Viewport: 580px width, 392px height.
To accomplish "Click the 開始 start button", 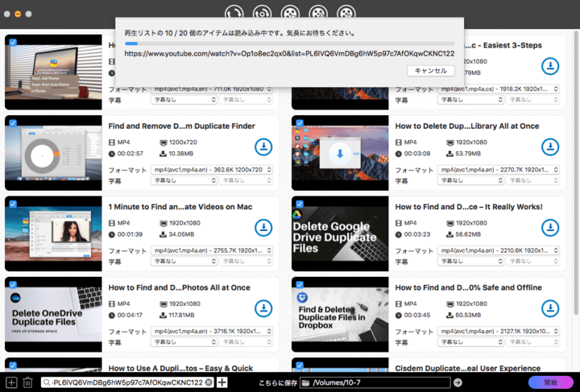I will [x=550, y=382].
